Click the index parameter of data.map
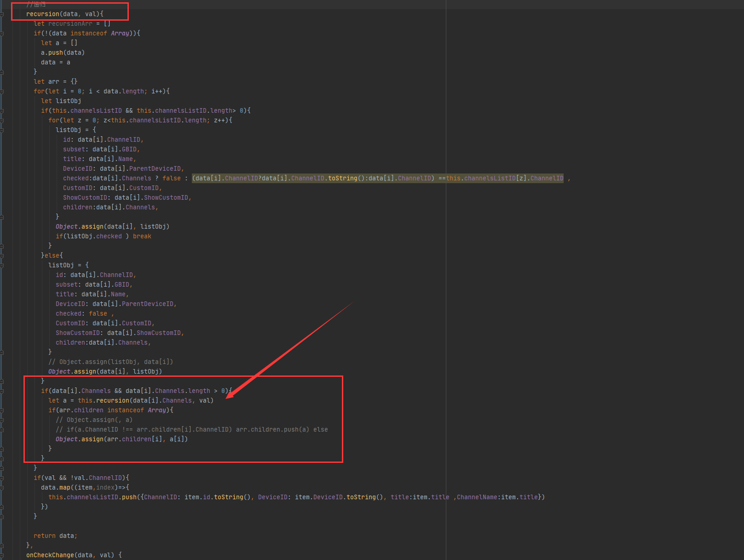The image size is (744, 560). coord(105,488)
